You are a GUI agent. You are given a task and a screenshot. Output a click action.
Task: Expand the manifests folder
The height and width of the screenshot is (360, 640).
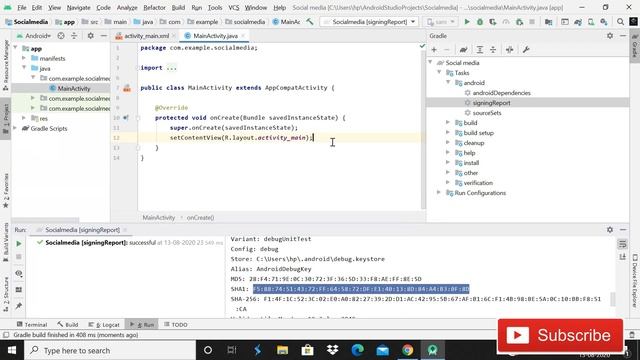[24, 58]
